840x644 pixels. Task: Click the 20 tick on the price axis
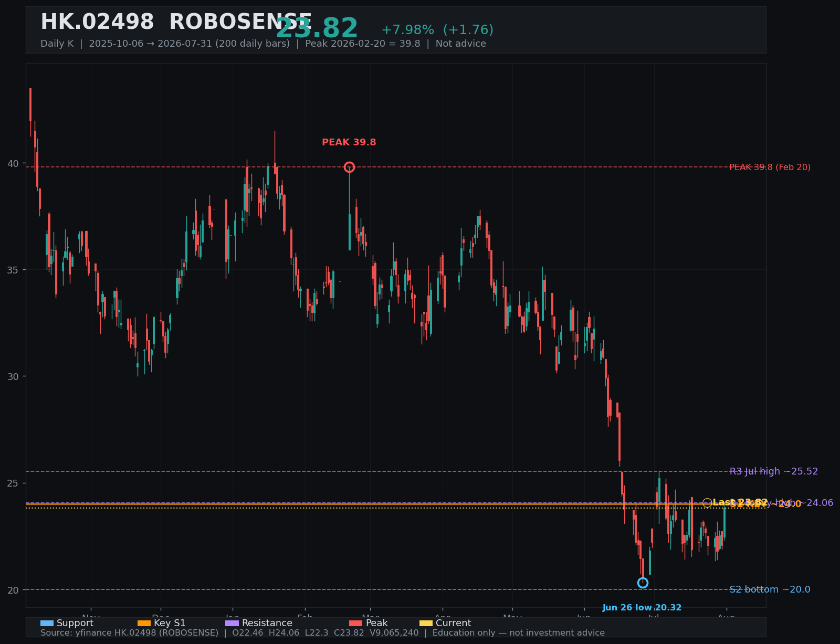pos(13,590)
